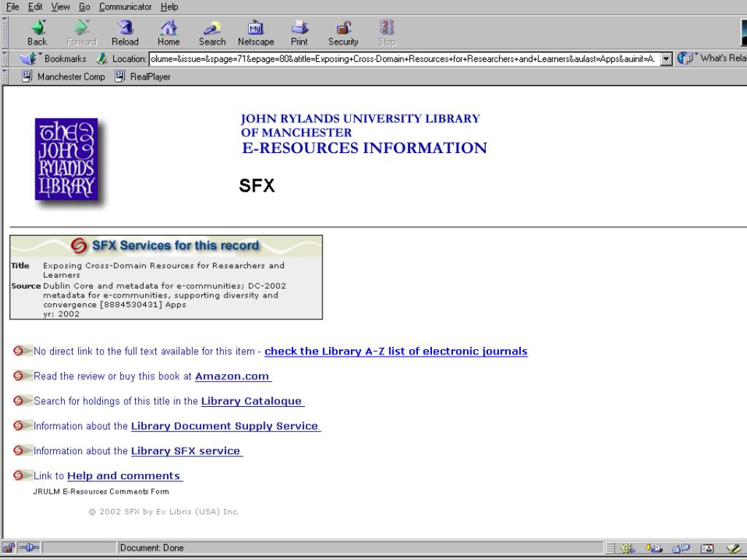747x560 pixels.
Task: Click the E-RESOURCES INFORMATION heading
Action: pos(365,147)
